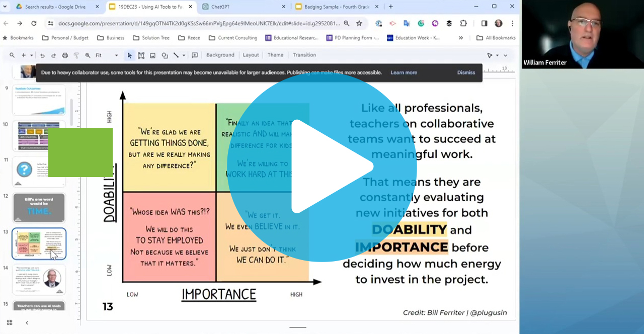
Task: Collapse the filmstrip panel with arrow
Action: point(27,322)
